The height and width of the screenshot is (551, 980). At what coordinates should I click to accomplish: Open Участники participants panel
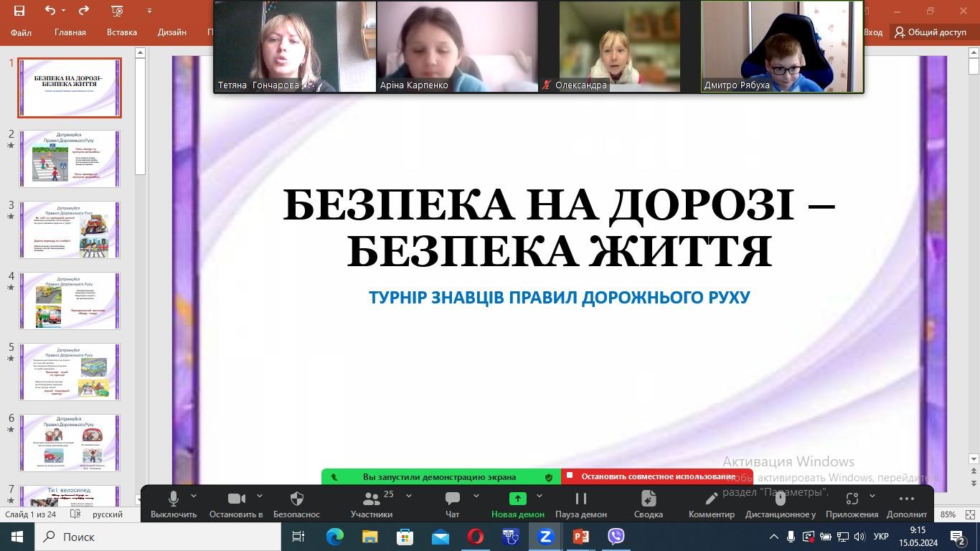click(x=372, y=504)
